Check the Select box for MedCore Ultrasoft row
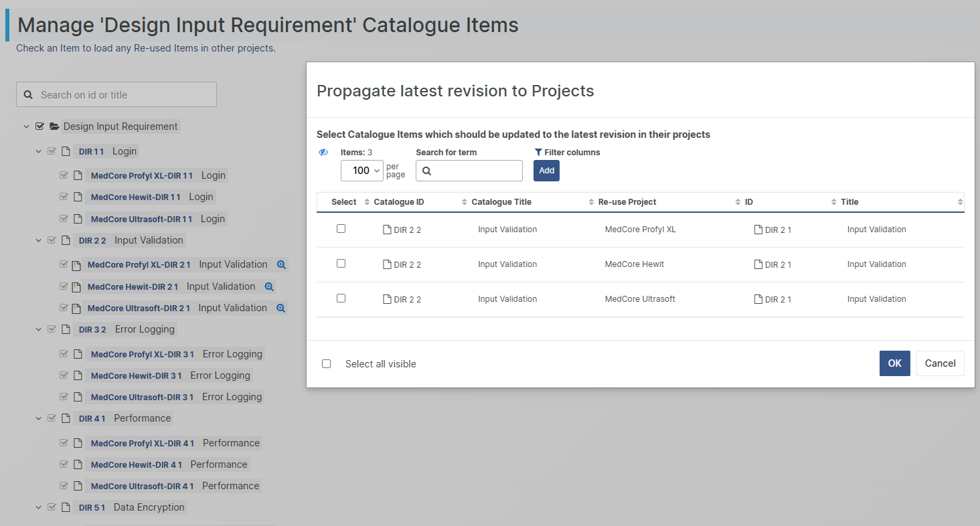 point(341,298)
